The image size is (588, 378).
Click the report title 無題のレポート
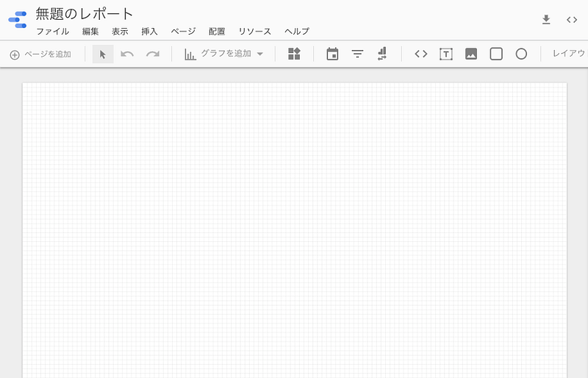[85, 14]
